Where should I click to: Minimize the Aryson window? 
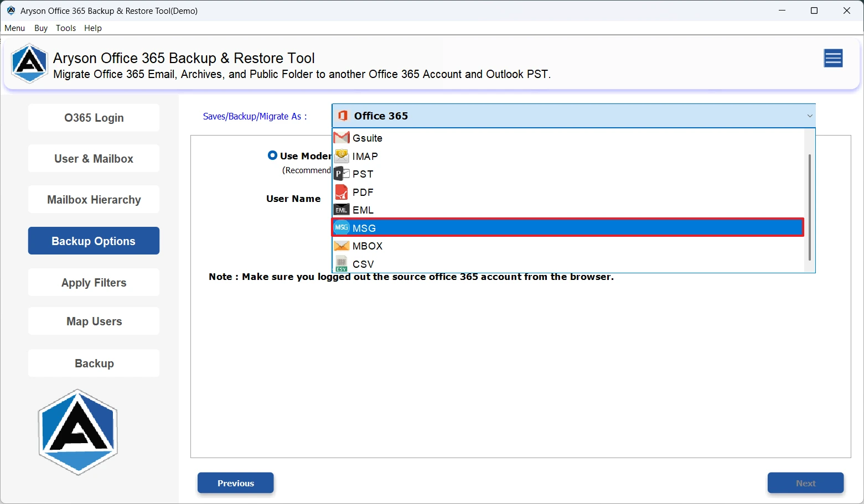coord(782,11)
